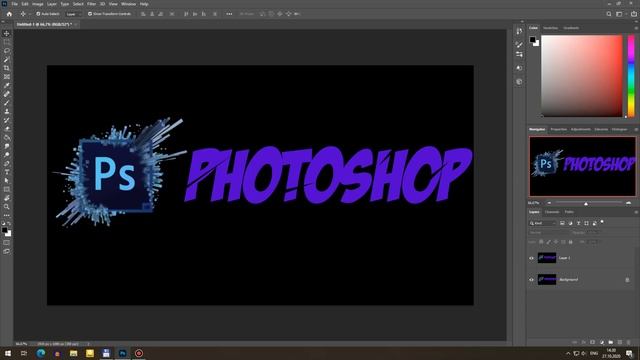The width and height of the screenshot is (640, 360).
Task: Toggle the Auto-Select checkbox
Action: [38, 14]
